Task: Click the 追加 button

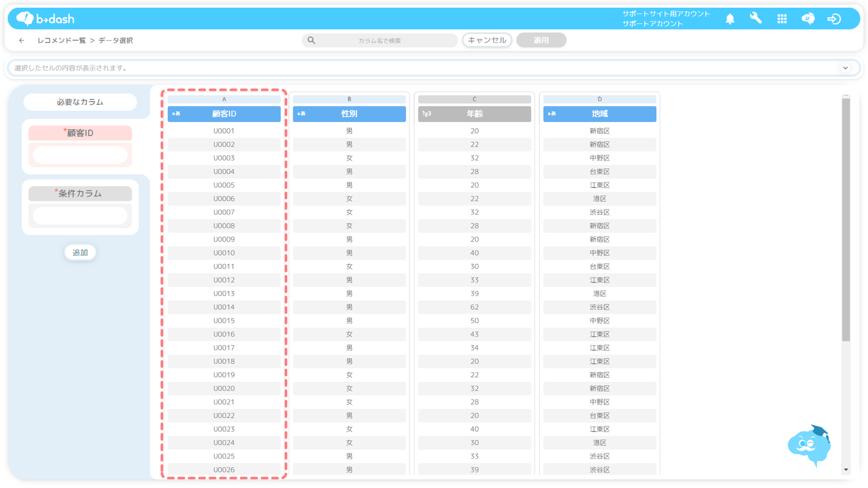Action: pyautogui.click(x=80, y=252)
